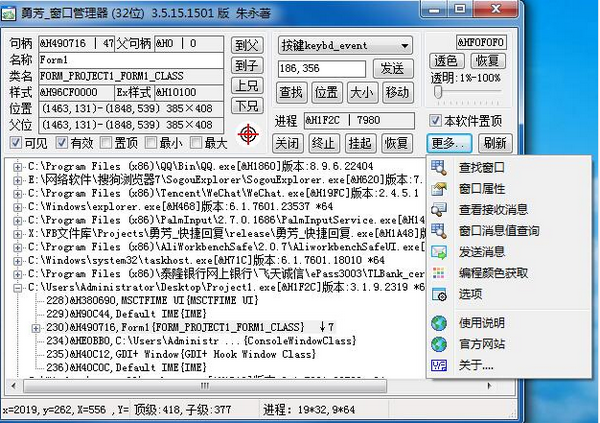Select the MSCTFIME UI tree row
The image size is (600, 423).
(x=152, y=301)
